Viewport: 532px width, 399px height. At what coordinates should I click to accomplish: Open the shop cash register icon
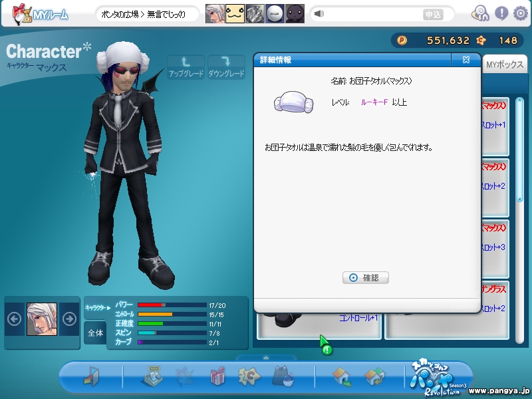point(152,376)
